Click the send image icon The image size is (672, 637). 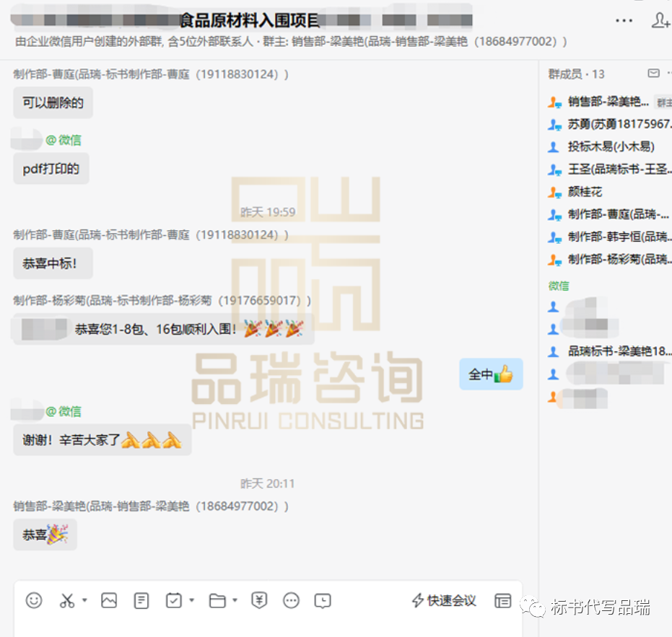109,600
